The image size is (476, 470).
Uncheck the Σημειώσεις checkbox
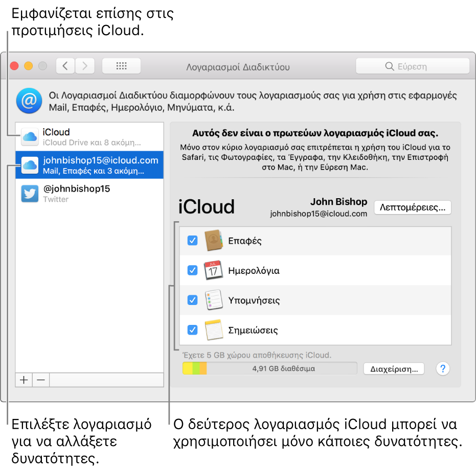point(192,330)
